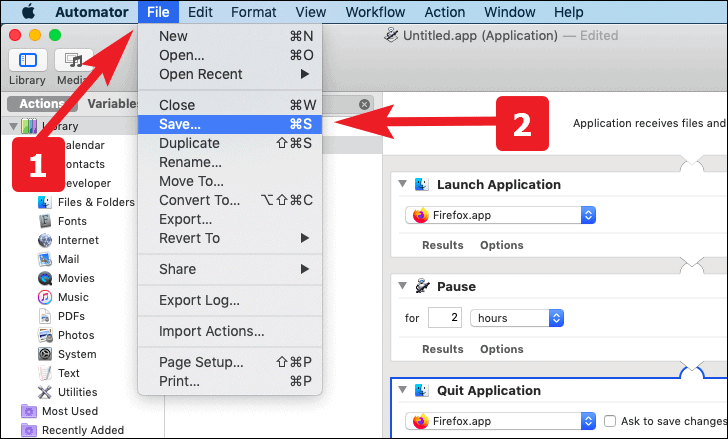Choose Open... from the File menu
The height and width of the screenshot is (439, 728).
[x=230, y=55]
